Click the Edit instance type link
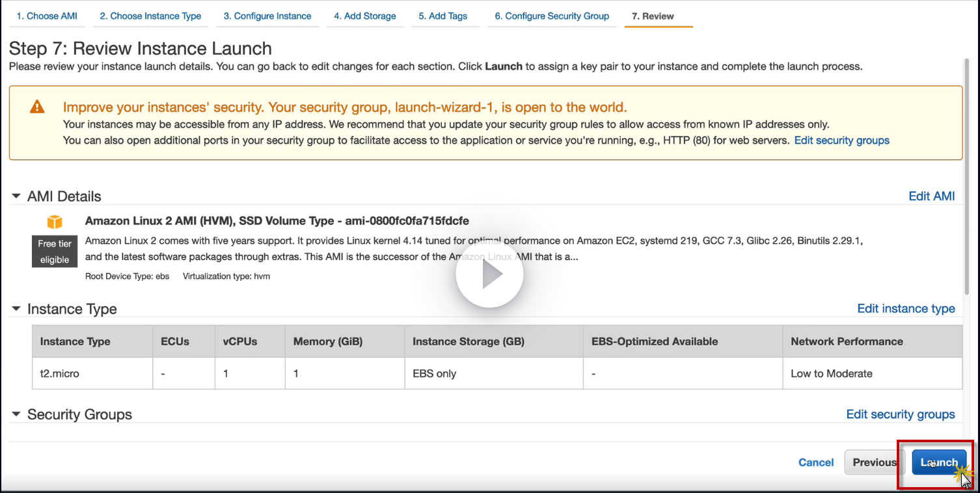Image resolution: width=980 pixels, height=493 pixels. pos(906,309)
